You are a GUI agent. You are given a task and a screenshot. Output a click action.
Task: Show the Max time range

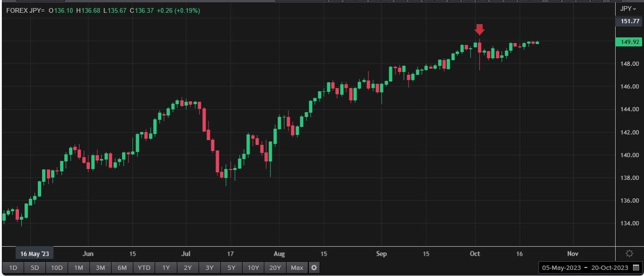coord(297,268)
